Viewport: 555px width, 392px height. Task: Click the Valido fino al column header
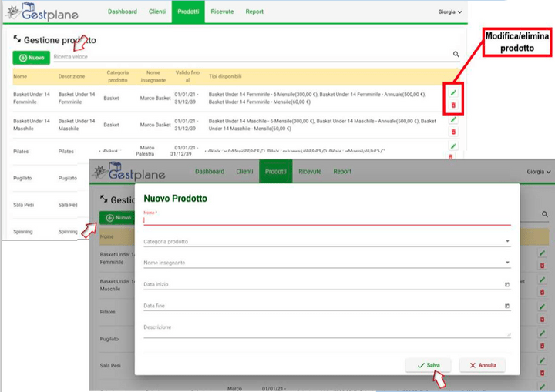click(x=187, y=76)
